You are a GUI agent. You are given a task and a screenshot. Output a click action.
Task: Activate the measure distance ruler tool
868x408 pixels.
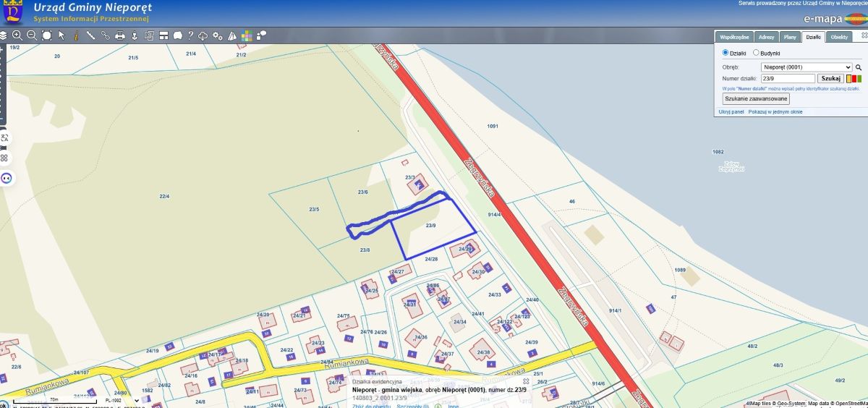click(90, 35)
